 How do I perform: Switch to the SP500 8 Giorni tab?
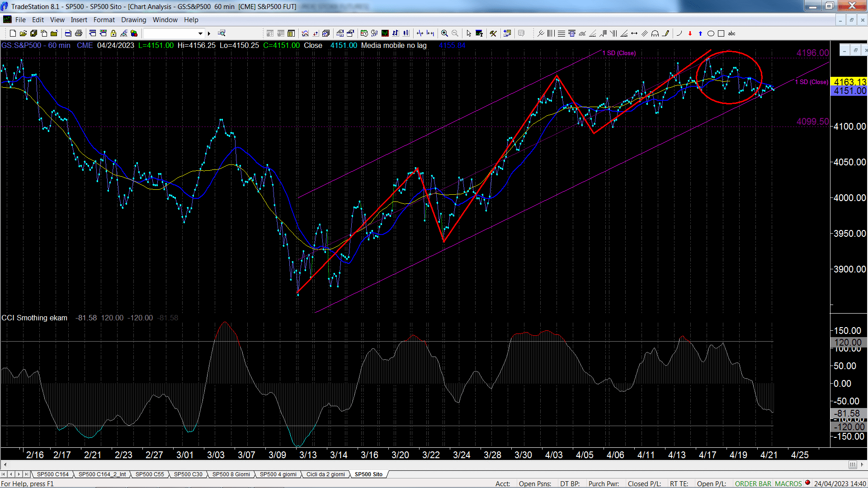point(231,474)
